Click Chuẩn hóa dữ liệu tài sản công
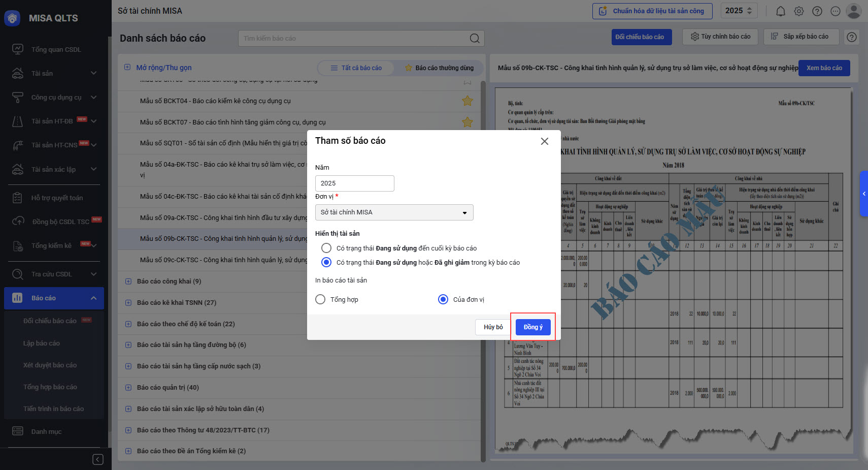This screenshot has height=470, width=868. point(652,11)
